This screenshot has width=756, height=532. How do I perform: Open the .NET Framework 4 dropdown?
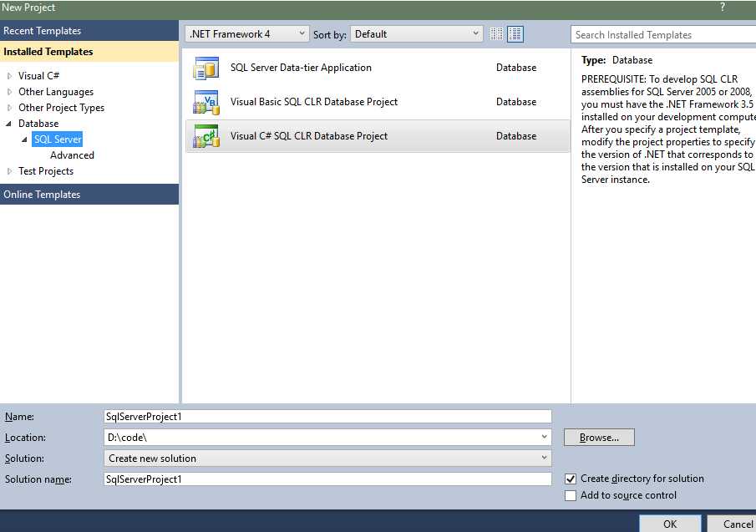246,34
